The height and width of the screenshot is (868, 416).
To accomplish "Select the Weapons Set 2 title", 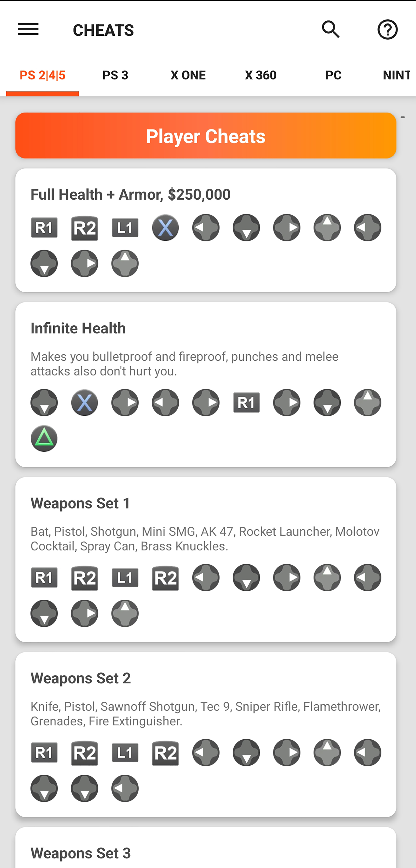I will 81,678.
